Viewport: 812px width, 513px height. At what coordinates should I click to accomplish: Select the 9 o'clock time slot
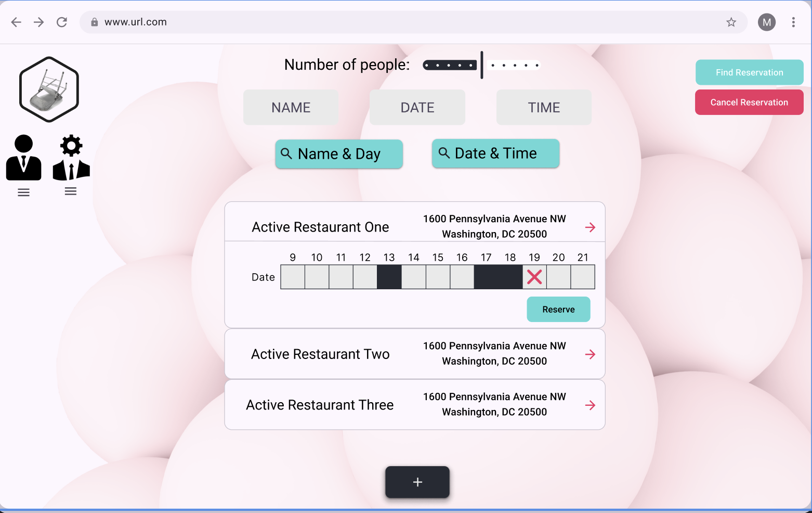point(293,277)
